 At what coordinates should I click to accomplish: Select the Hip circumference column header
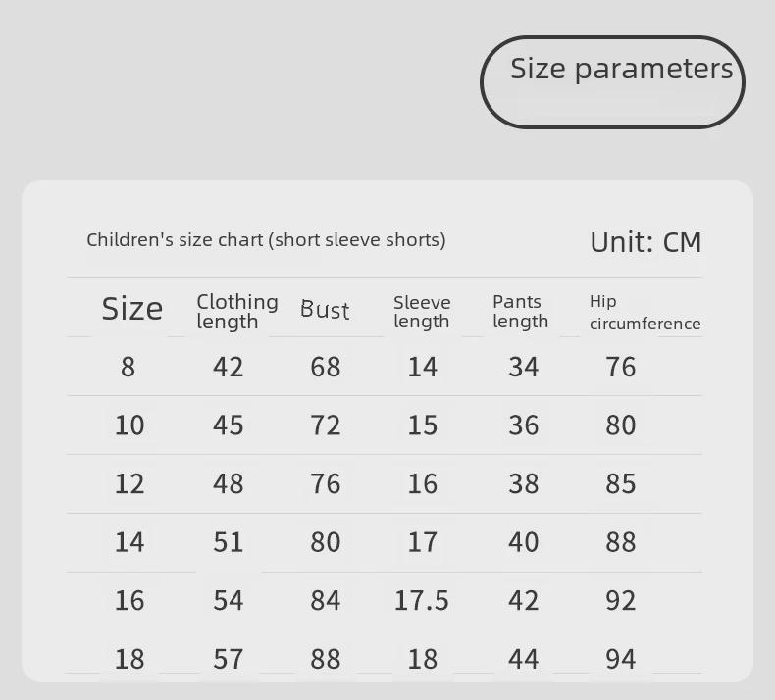pos(645,312)
